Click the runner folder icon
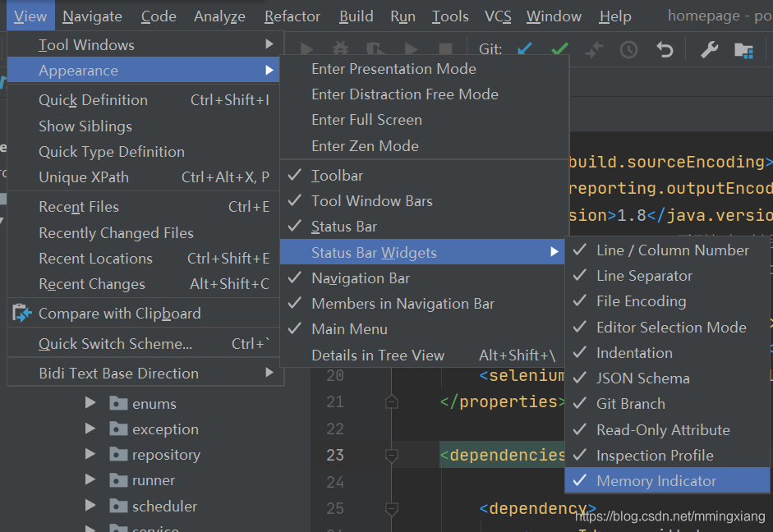The height and width of the screenshot is (532, 773). click(118, 479)
